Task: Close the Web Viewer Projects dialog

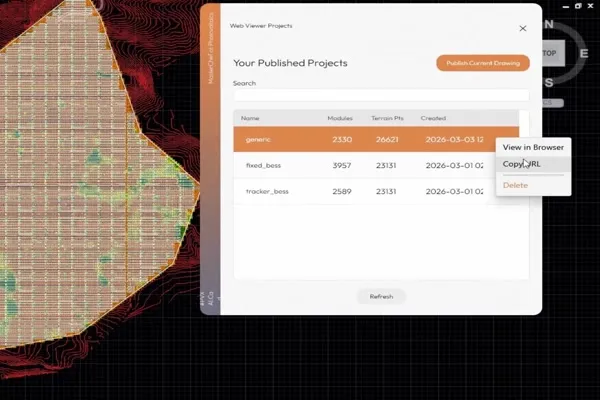Action: 522,29
